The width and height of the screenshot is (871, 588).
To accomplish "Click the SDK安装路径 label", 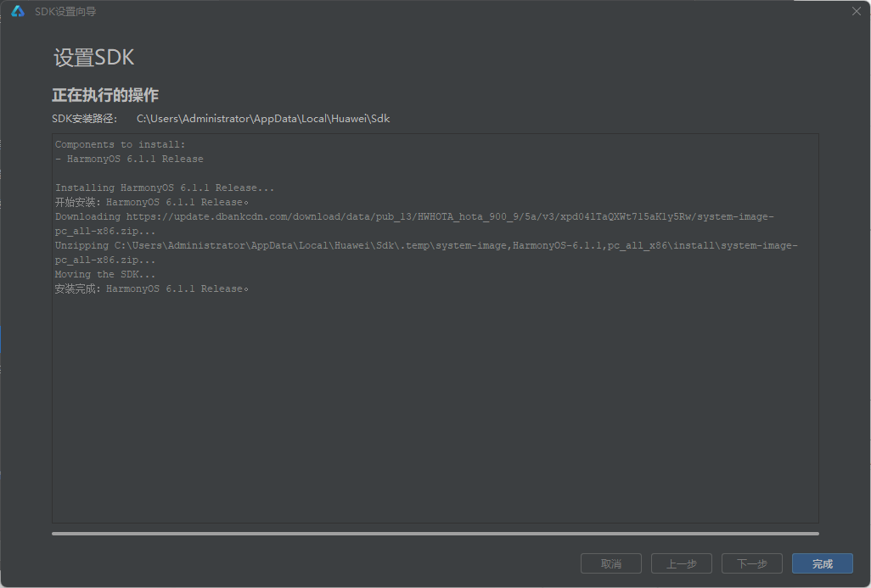I will coord(84,118).
